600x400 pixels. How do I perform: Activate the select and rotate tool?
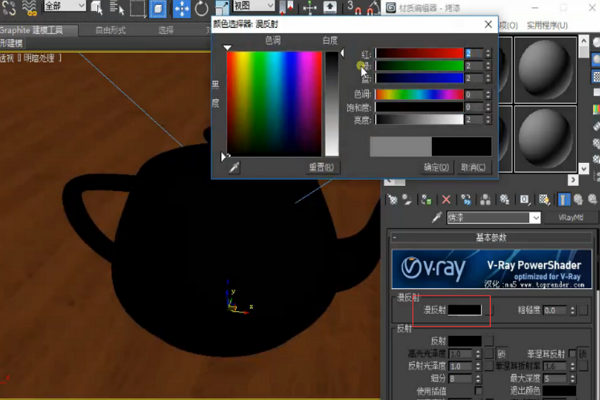(x=201, y=8)
